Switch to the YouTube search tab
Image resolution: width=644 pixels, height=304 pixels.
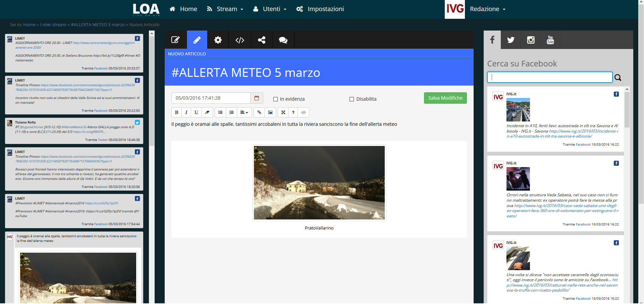tap(550, 40)
